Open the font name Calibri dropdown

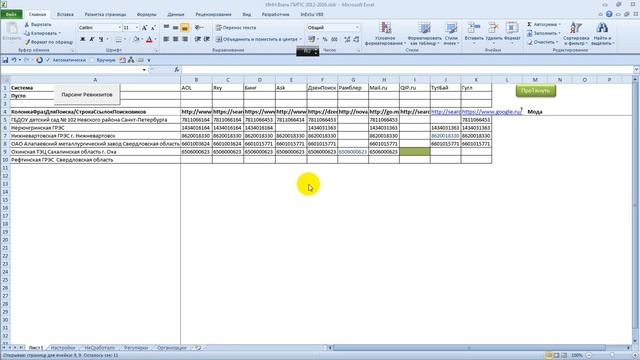[x=120, y=28]
